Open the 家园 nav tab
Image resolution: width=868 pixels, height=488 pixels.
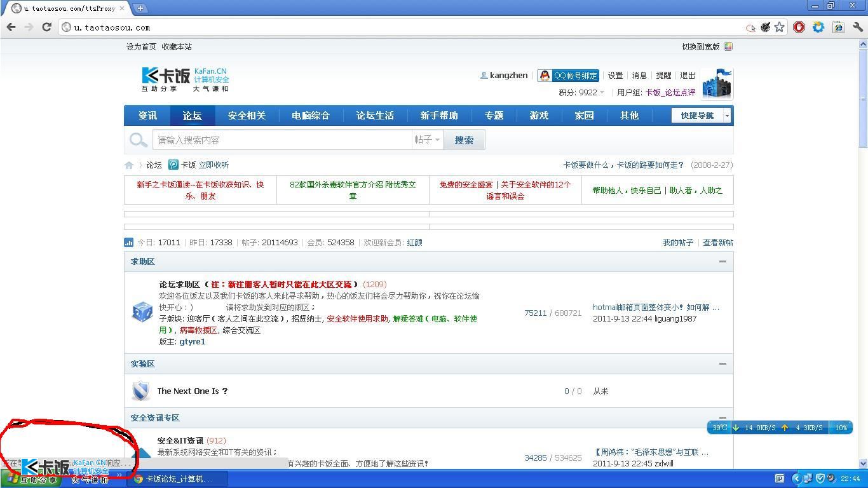click(x=584, y=115)
